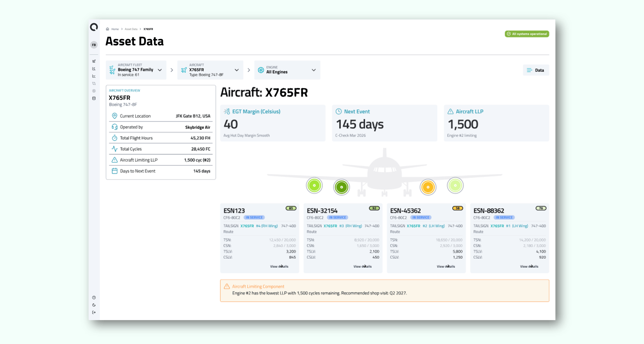Toggle dark mode with the moon icon
Viewport: 644px width, 344px height.
(x=94, y=305)
